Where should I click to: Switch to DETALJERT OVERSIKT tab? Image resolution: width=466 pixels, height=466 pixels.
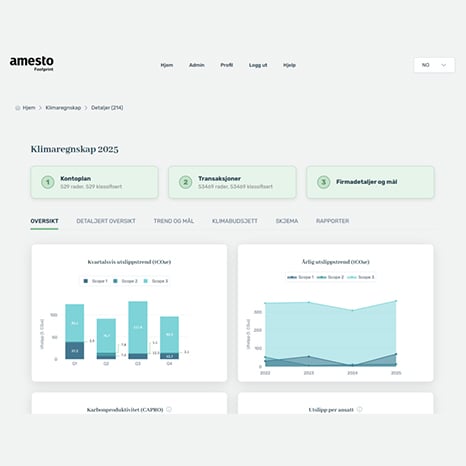tap(106, 221)
